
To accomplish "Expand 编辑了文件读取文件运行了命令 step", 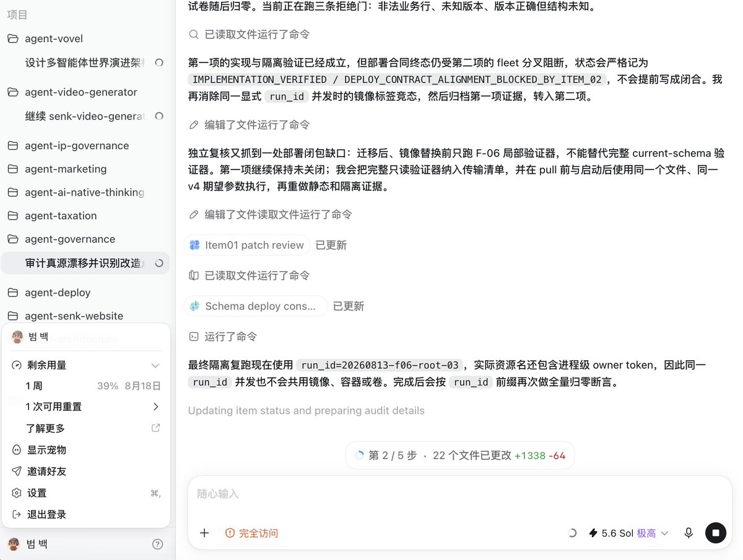I will [x=271, y=215].
